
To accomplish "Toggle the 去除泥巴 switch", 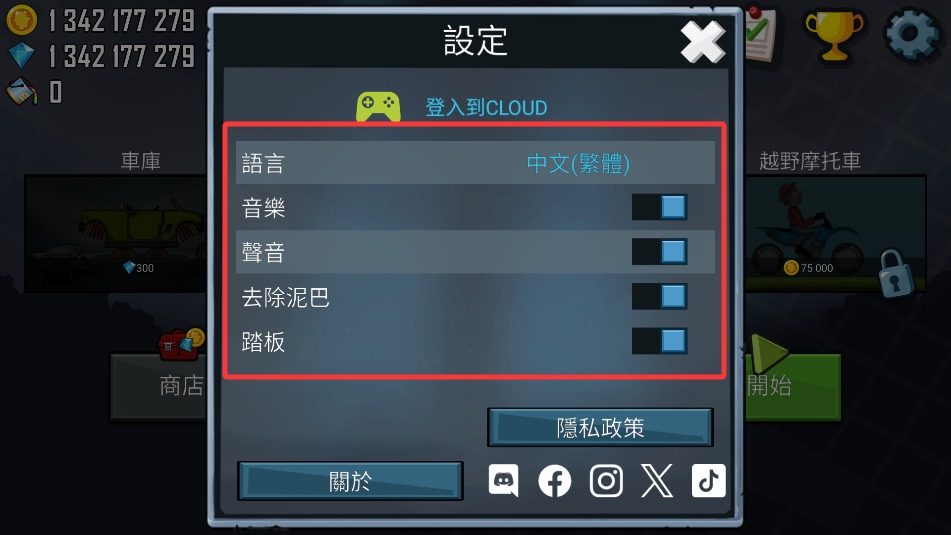I will 659,296.
